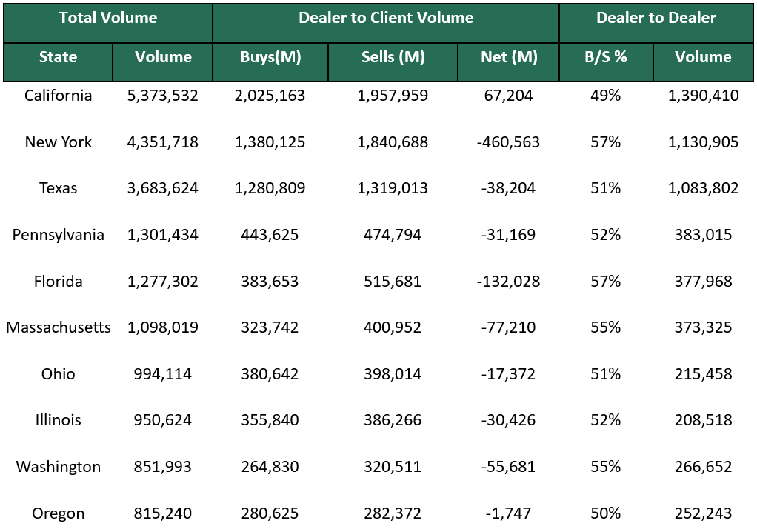Select Oregon net -1,747
This screenshot has height=532, width=757.
508,513
